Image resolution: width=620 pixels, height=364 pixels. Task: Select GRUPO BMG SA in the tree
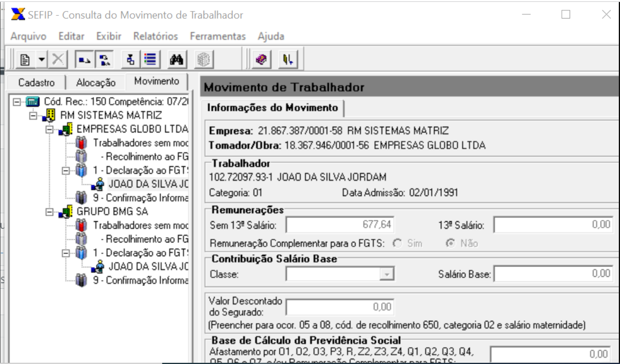[x=112, y=211]
